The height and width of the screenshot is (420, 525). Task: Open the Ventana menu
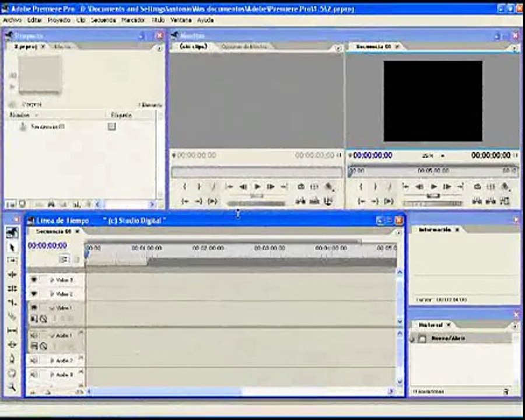tap(181, 20)
